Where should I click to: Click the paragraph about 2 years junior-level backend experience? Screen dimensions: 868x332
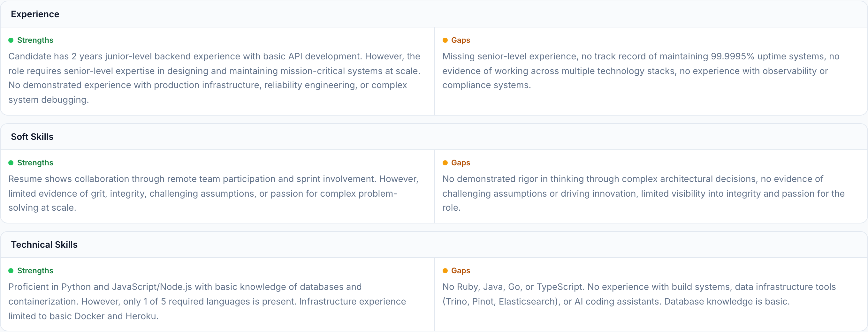coord(214,78)
